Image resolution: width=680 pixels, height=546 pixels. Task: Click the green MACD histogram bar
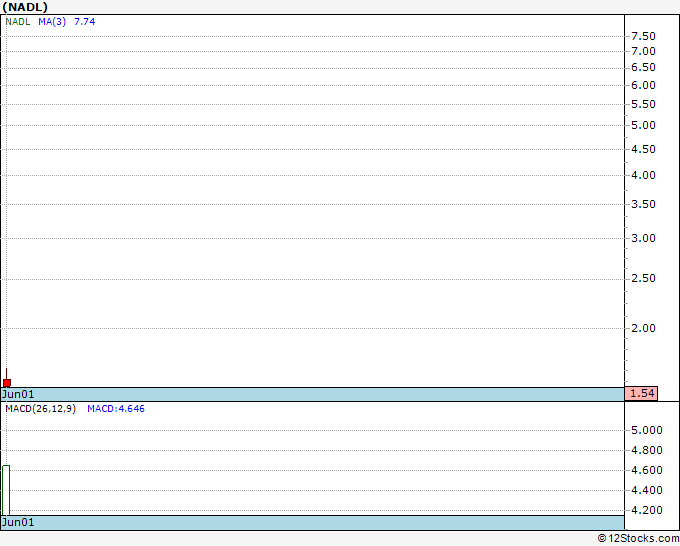tap(6, 490)
